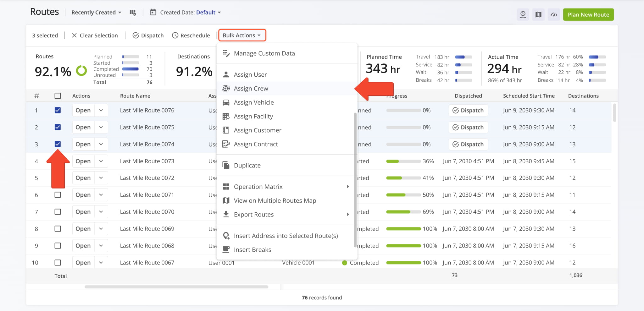
Task: Select the checkbox for Last Mile Route 0071
Action: 58,195
